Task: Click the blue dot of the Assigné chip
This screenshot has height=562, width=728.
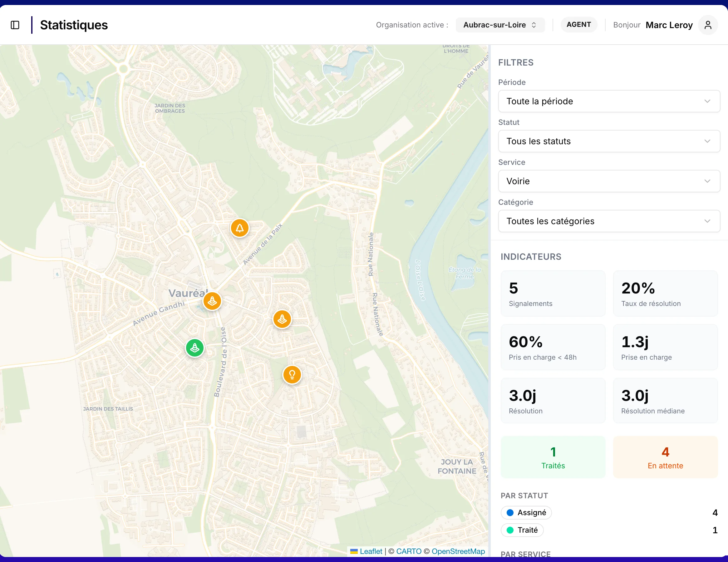Action: 510,513
